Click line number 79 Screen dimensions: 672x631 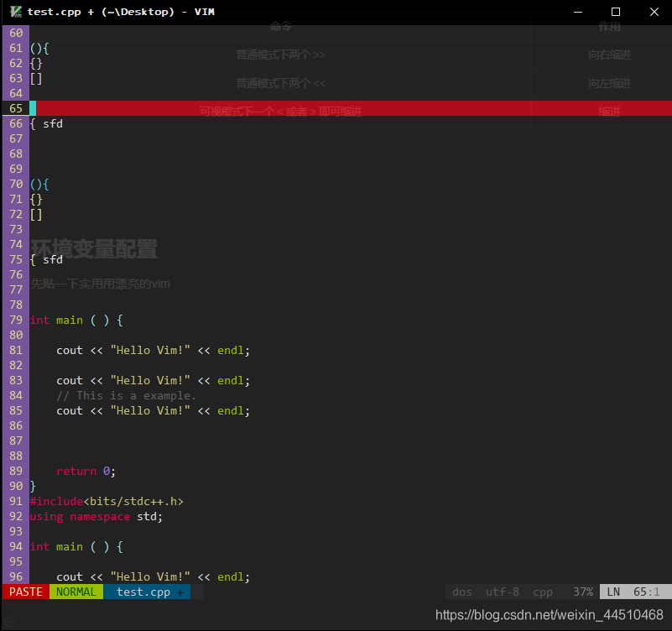(x=16, y=321)
